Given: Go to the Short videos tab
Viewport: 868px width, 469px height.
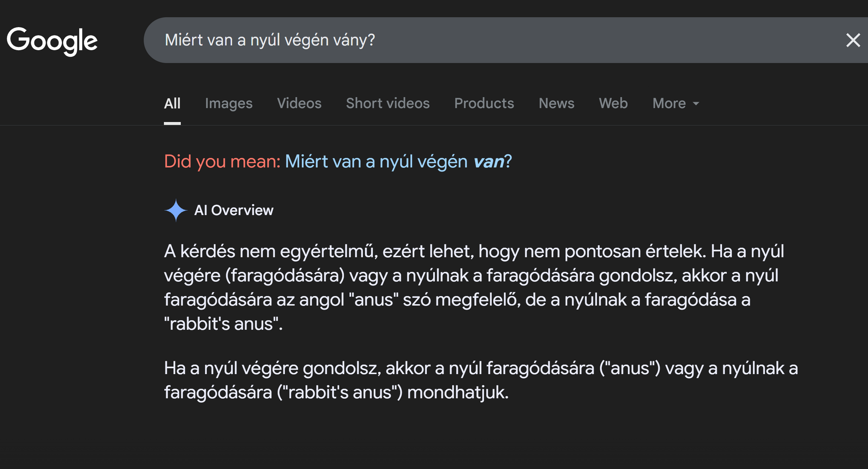Looking at the screenshot, I should (x=388, y=103).
